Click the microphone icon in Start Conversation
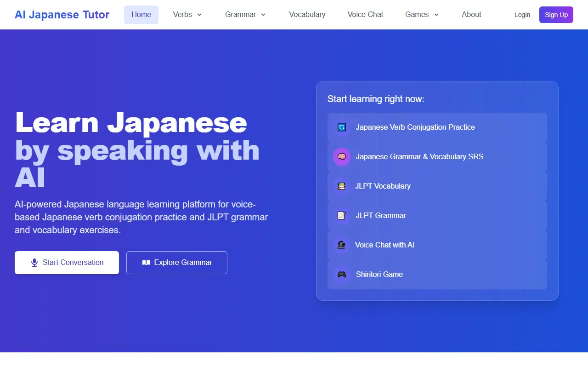The height and width of the screenshot is (368, 588). click(x=34, y=263)
